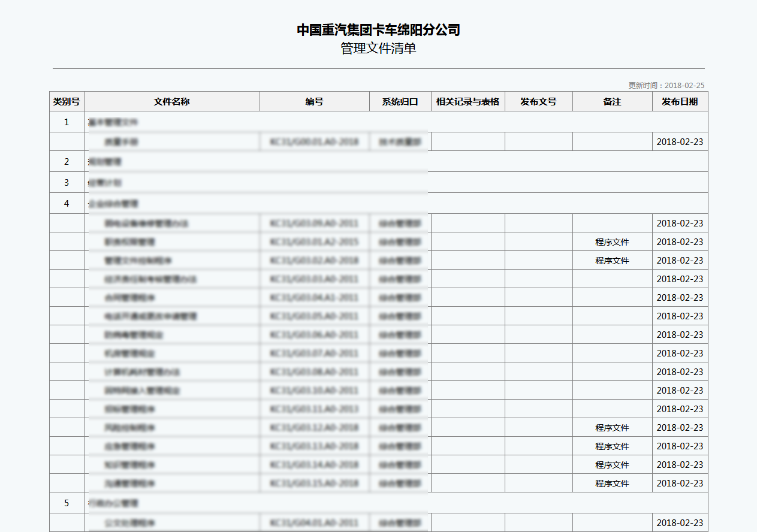Click code KC31/G03.07.A0-2011
Viewport: 757px width, 532px height.
(x=315, y=353)
